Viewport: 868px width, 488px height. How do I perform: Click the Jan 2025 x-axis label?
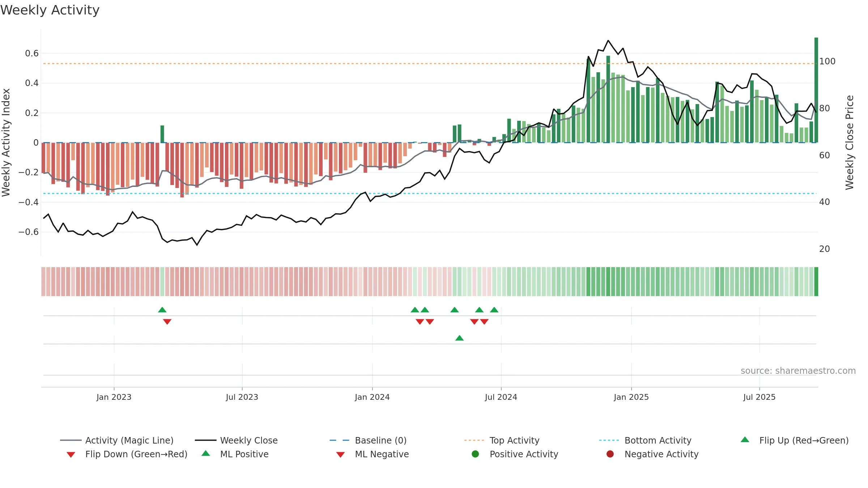click(631, 397)
